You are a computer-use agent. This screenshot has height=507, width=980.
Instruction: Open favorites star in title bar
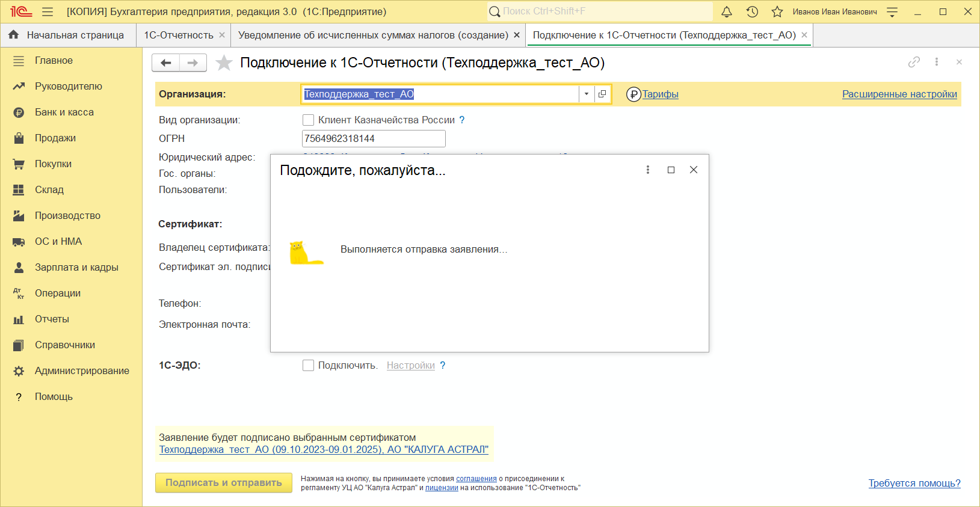pyautogui.click(x=777, y=11)
